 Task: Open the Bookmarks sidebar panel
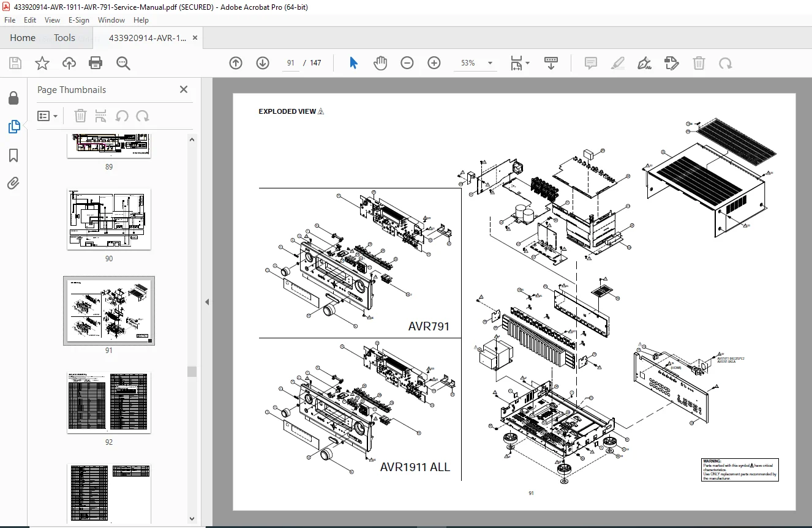click(13, 155)
